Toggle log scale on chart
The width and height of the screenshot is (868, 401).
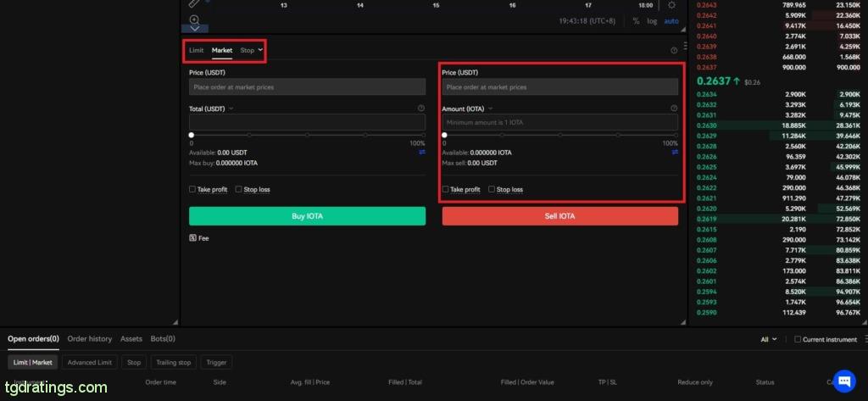point(652,21)
